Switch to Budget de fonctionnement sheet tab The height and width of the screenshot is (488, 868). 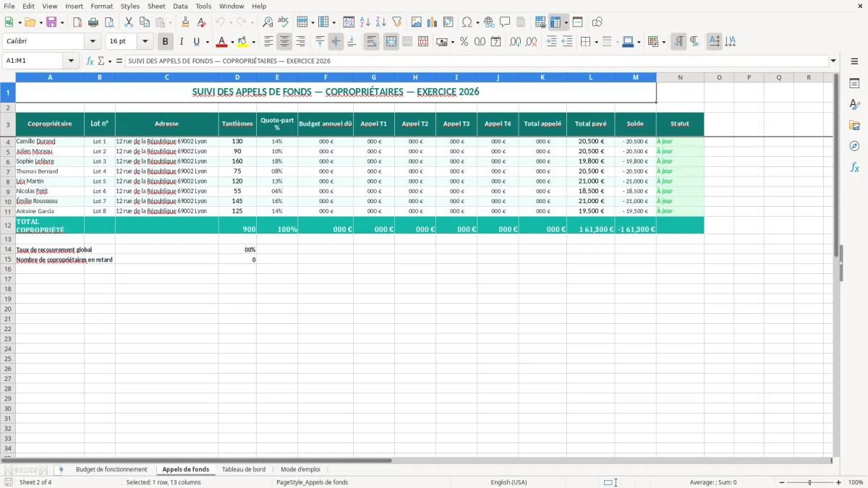111,469
